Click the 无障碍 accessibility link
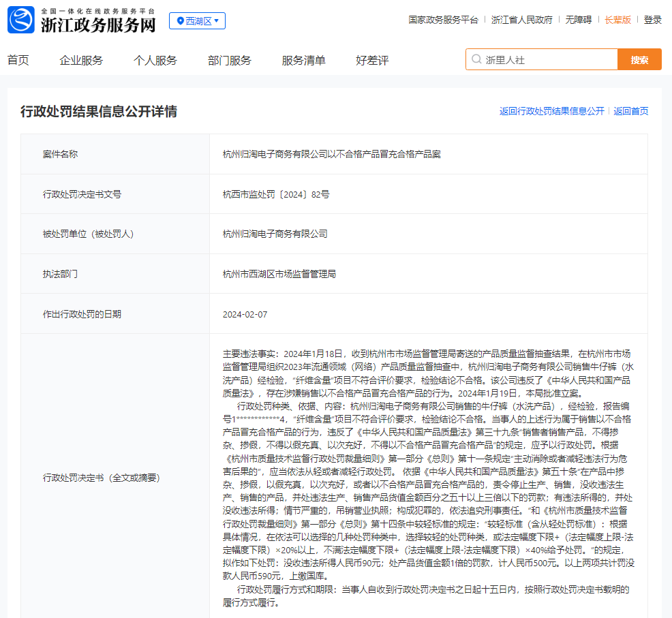The height and width of the screenshot is (618, 672). coord(578,20)
